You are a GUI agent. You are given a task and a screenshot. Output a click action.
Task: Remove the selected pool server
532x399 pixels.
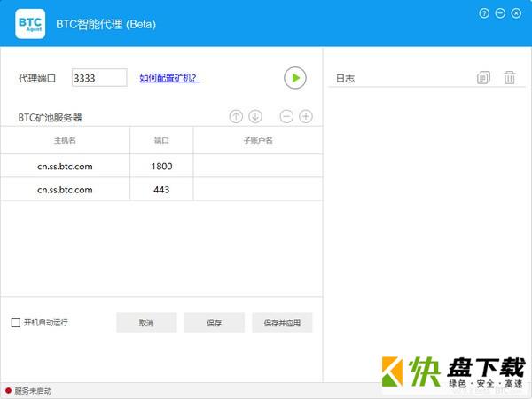pyautogui.click(x=286, y=116)
